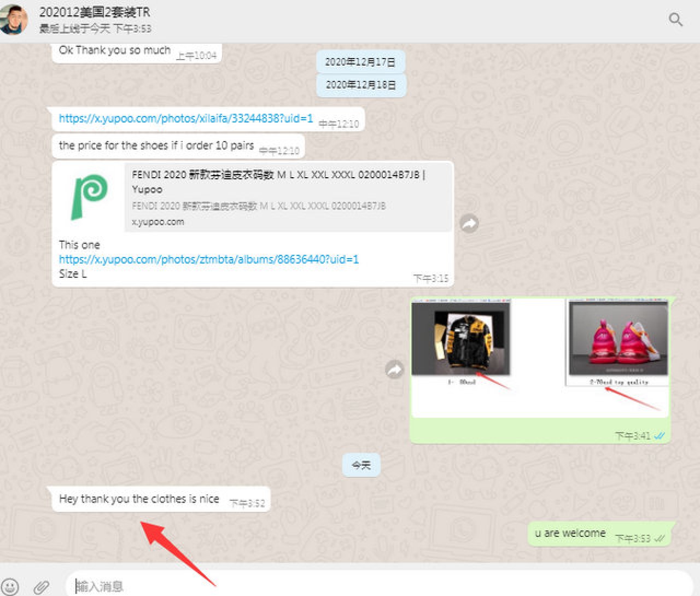Viewport: 700px width, 596px height.
Task: Click the paperclip attach icon
Action: tap(41, 587)
